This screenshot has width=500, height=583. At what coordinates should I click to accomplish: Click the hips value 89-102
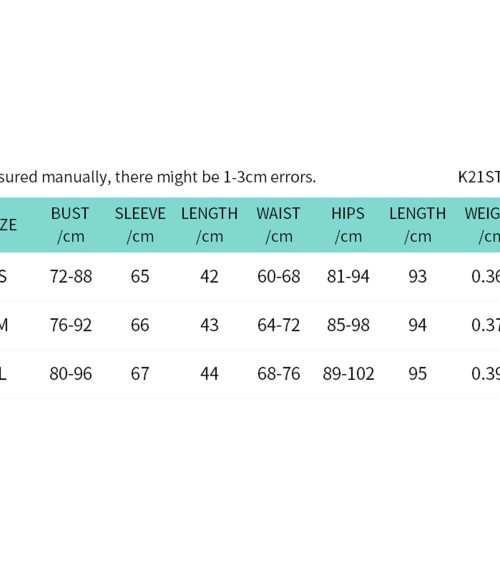pos(348,374)
